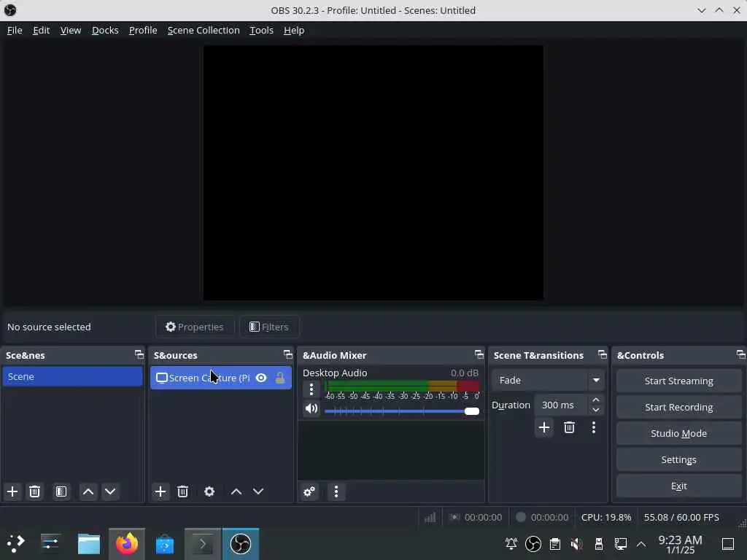Screen dimensions: 747x560
Task: Open the Docks menu
Action: click(105, 30)
